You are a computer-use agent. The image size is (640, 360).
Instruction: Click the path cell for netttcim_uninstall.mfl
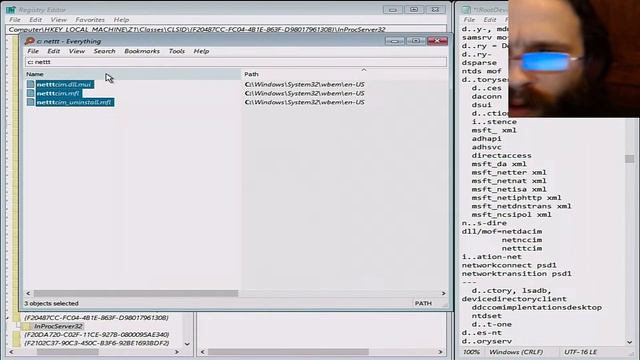(304, 102)
